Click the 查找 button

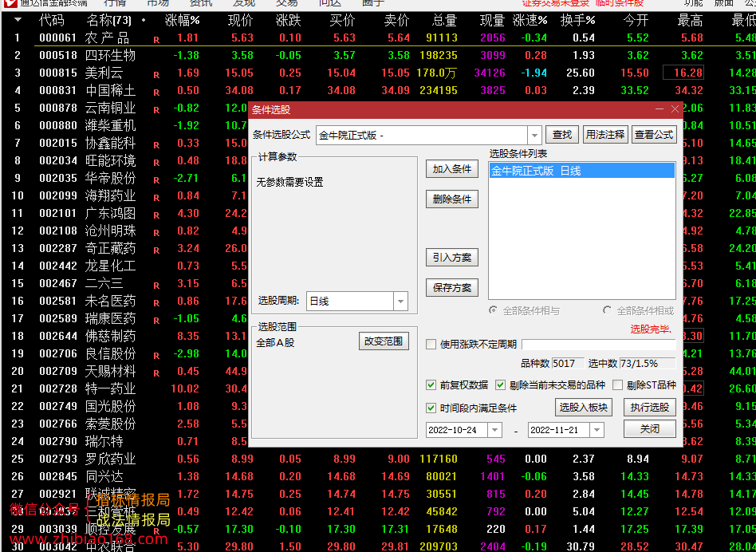[562, 135]
